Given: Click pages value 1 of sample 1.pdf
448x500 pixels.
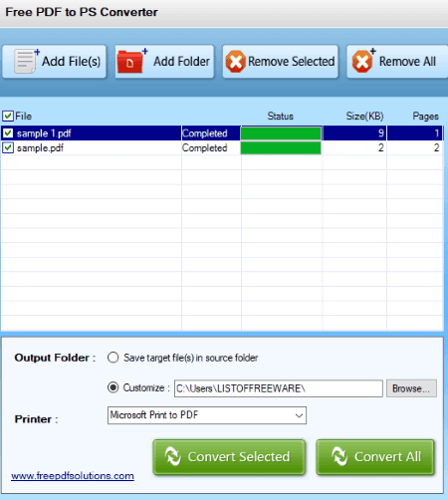Looking at the screenshot, I should click(x=437, y=133).
